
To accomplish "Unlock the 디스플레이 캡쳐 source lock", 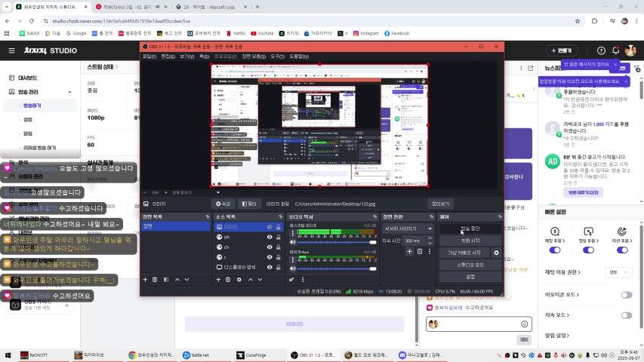I will (279, 267).
